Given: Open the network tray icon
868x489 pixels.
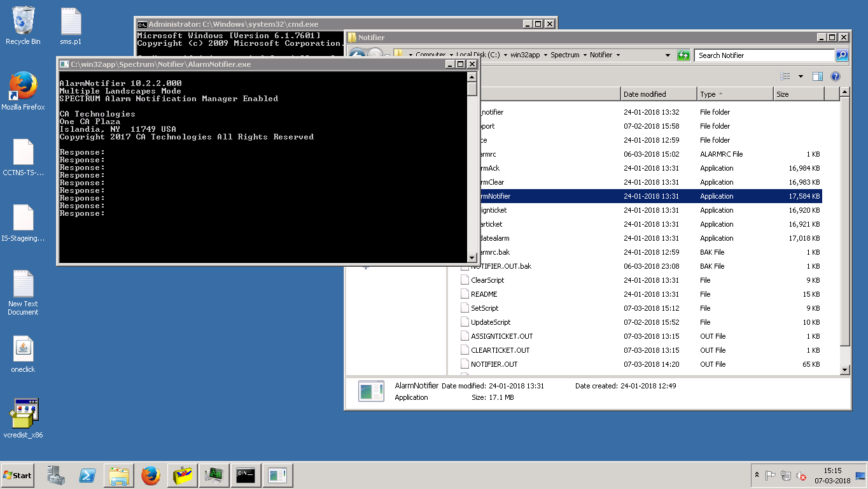Looking at the screenshot, I should coord(786,475).
